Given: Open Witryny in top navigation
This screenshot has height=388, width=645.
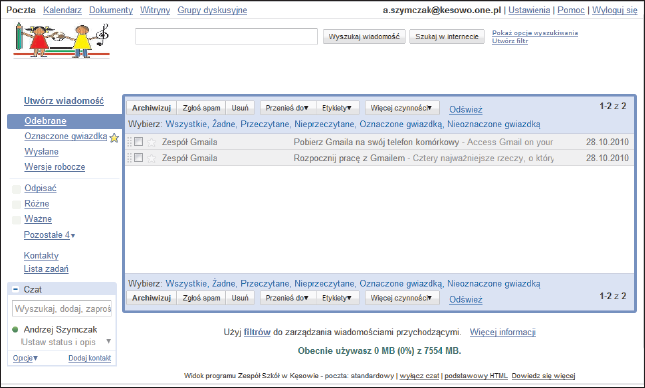Looking at the screenshot, I should (155, 10).
